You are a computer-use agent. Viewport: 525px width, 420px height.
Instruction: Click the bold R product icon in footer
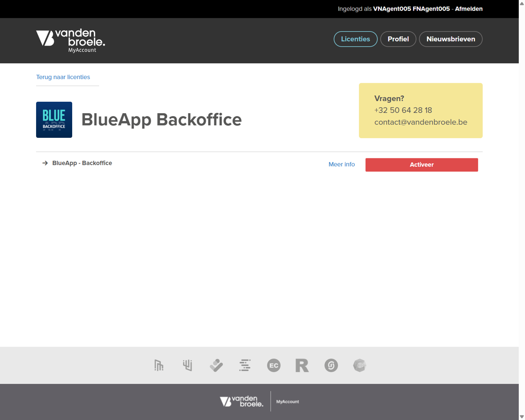[302, 365]
